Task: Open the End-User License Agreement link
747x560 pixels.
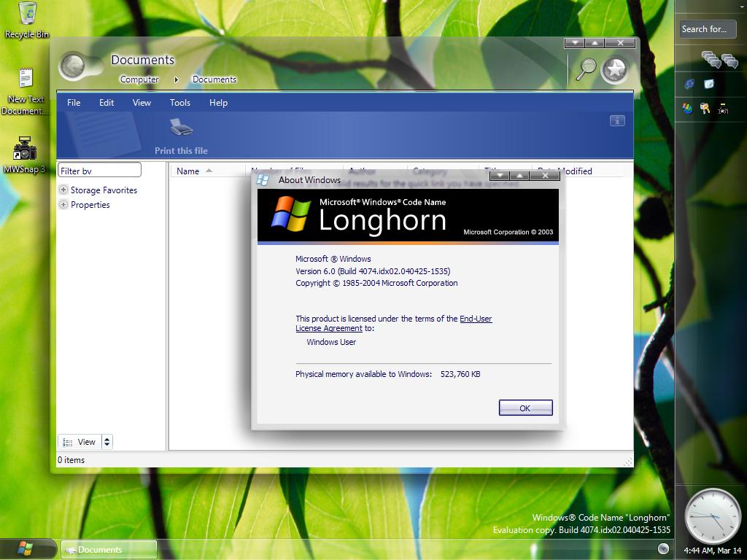Action: (x=475, y=319)
